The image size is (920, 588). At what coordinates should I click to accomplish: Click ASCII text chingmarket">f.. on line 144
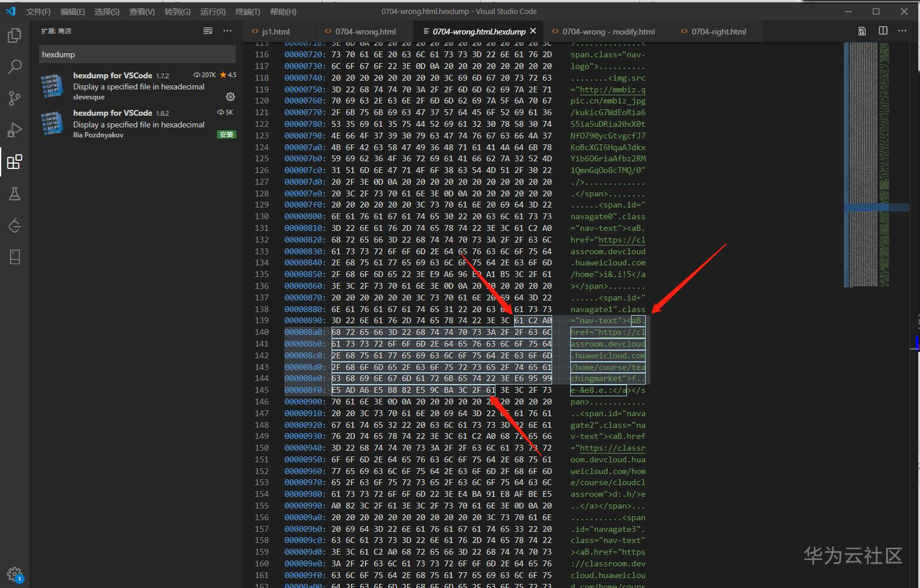608,379
